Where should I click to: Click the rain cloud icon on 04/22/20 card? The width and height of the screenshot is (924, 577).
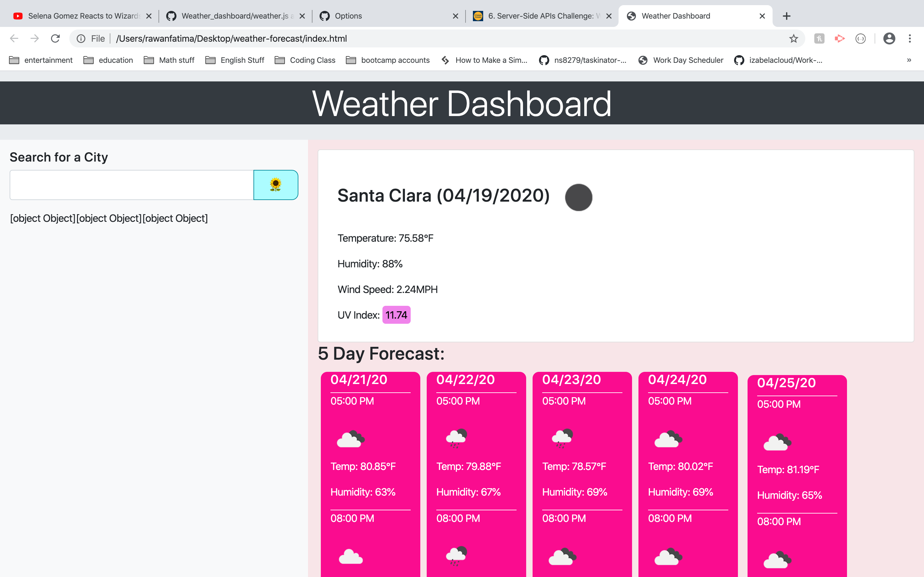[457, 438]
